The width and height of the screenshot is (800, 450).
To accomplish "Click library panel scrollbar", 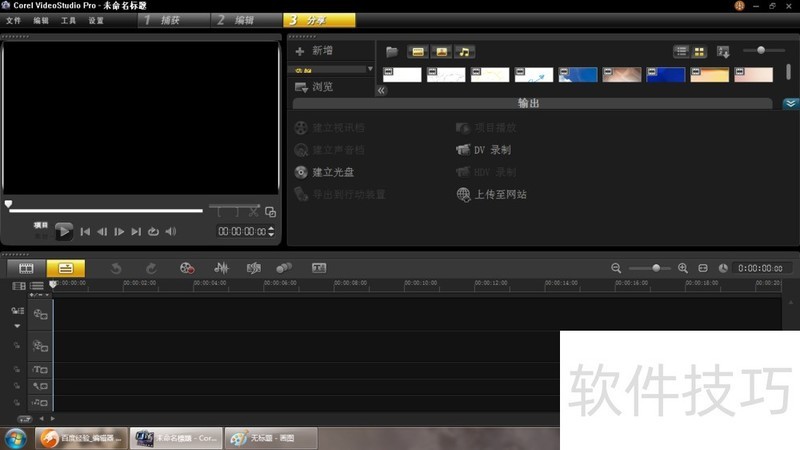I will tap(788, 71).
